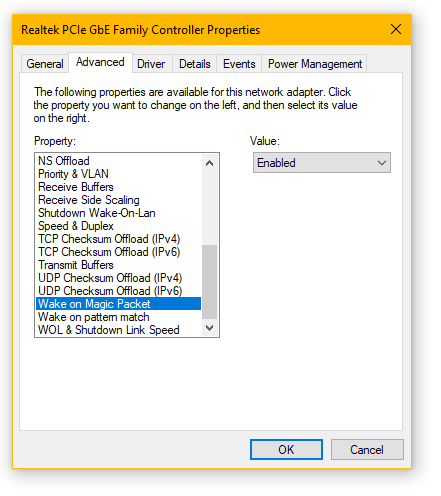Click OK to apply changes
This screenshot has height=496, width=441.
point(286,449)
